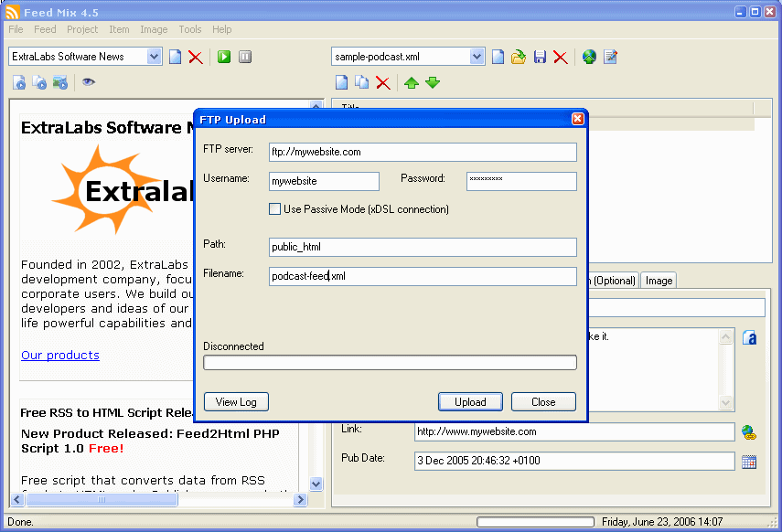This screenshot has height=532, width=782.
Task: Click the new feed page icon beside ExtraLabs dropdown
Action: [x=175, y=57]
